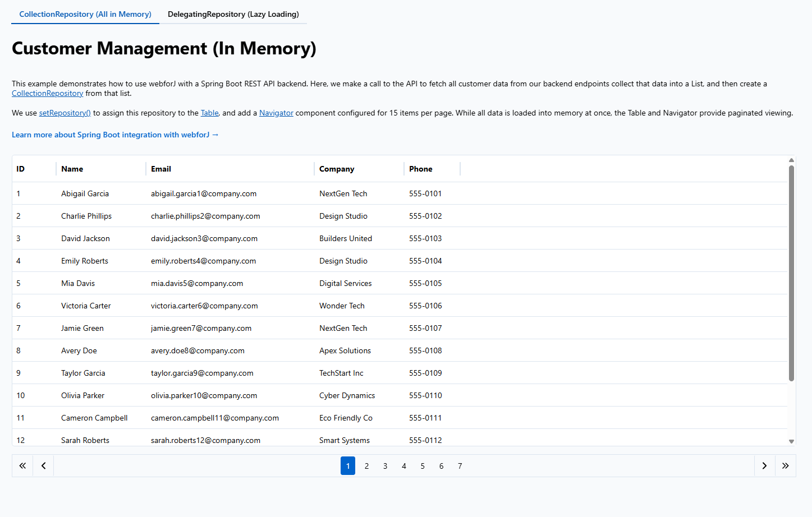The height and width of the screenshot is (517, 812).
Task: Click the table's vertical scrollbar thumb
Action: click(x=791, y=272)
